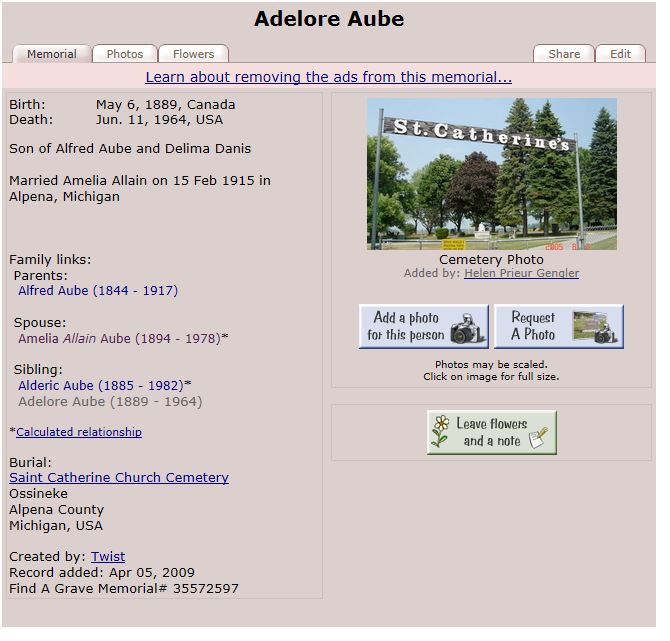Click the Calculated relationship link
The image size is (670, 641).
click(79, 432)
